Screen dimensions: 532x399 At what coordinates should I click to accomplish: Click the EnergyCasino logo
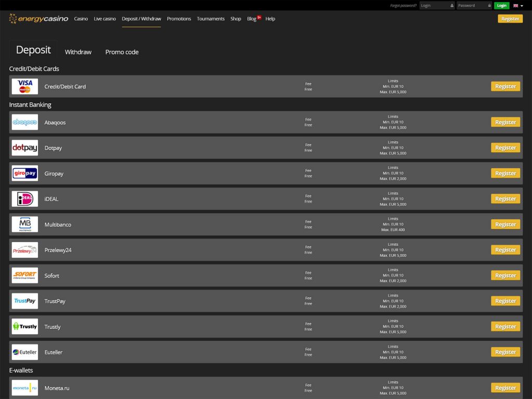[x=38, y=19]
